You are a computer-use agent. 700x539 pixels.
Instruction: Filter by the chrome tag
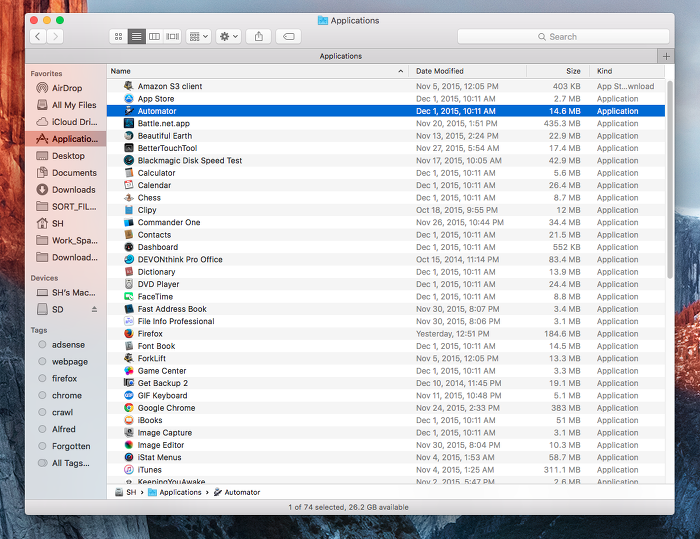coord(67,396)
